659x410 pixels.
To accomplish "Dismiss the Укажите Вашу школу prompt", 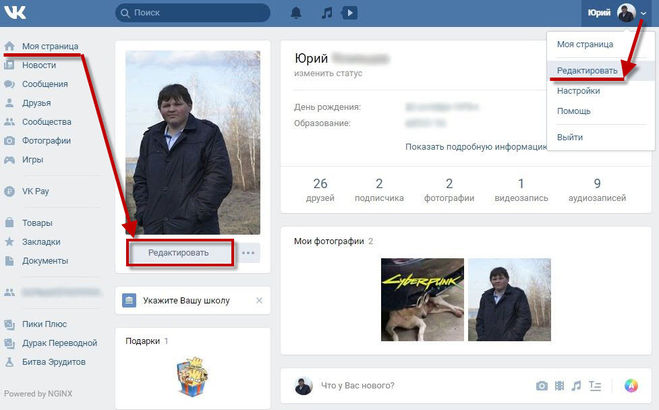I will 259,300.
